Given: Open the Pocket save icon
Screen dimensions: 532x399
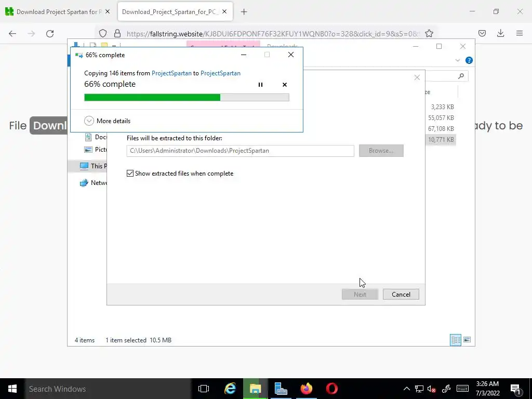Looking at the screenshot, I should (x=482, y=34).
